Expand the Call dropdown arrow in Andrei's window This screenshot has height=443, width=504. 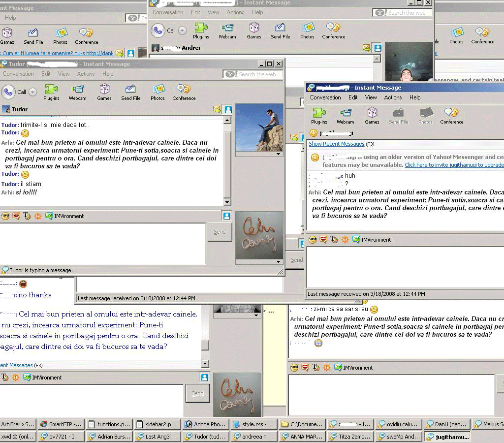click(182, 31)
